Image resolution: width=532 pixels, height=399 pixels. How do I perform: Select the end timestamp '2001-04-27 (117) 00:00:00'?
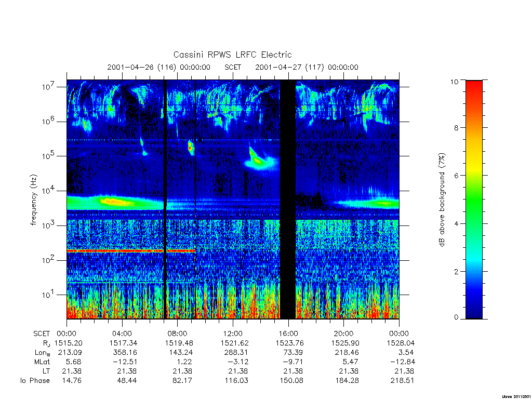[307, 67]
